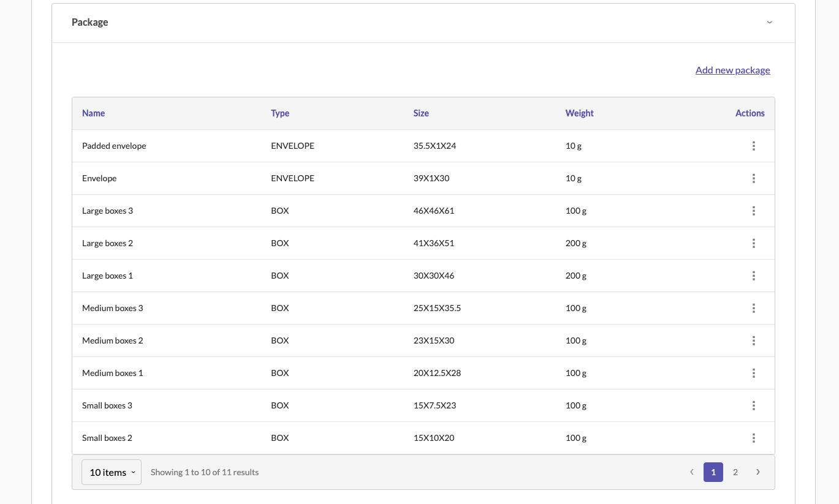Select the Padded envelope name cell
This screenshot has height=504, width=839.
tap(114, 146)
